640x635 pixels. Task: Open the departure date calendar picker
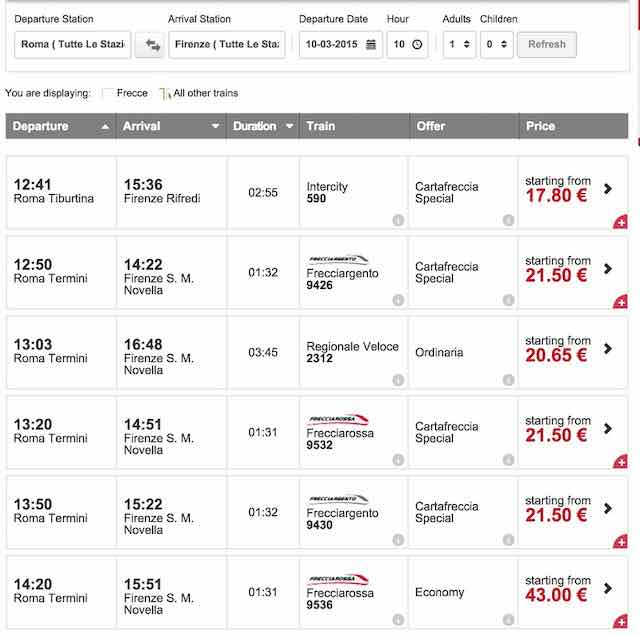(371, 45)
